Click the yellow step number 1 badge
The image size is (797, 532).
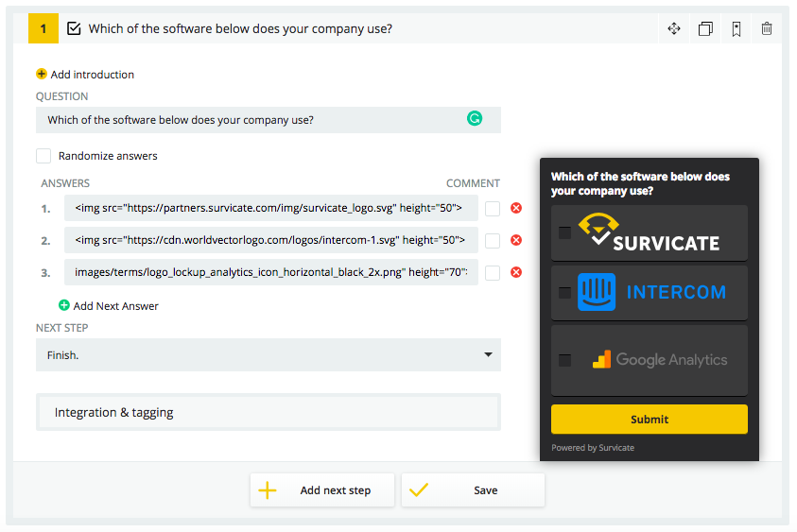(x=43, y=28)
